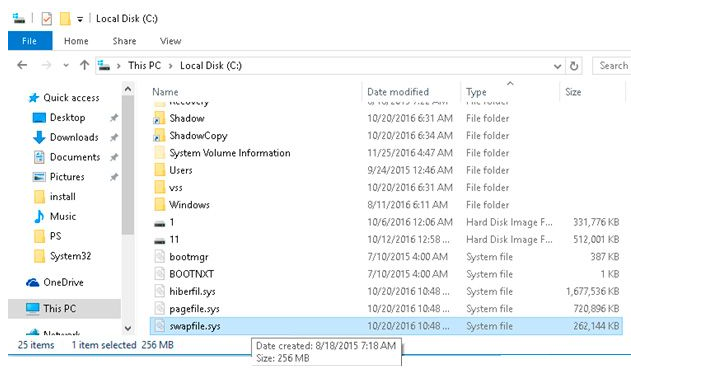
Task: Open Downloads in the navigation pane
Action: point(74,137)
